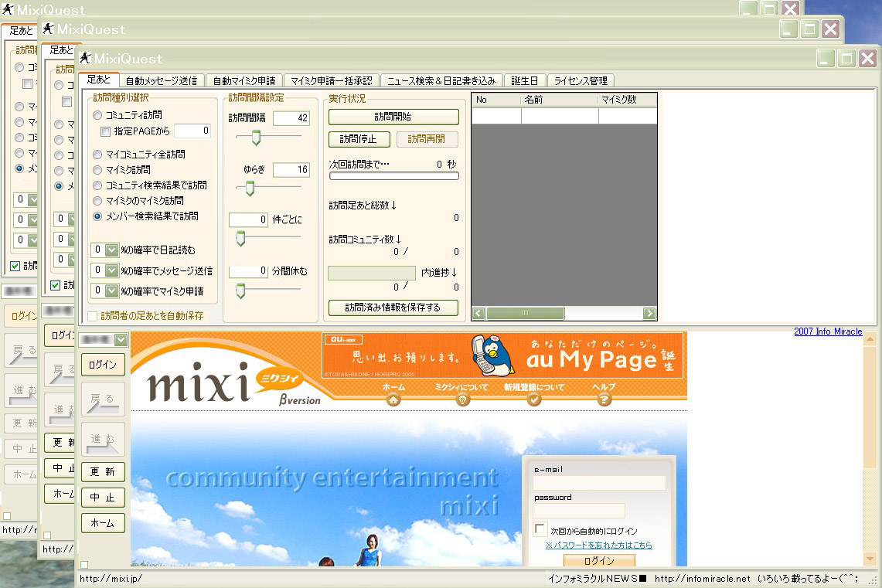Click the 訪問開始 button

[x=393, y=117]
